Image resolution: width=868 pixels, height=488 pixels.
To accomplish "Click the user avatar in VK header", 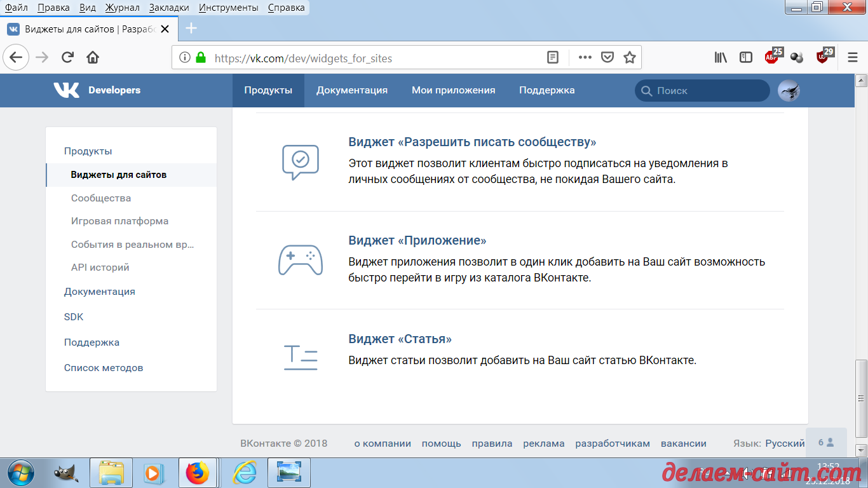I will tap(789, 90).
